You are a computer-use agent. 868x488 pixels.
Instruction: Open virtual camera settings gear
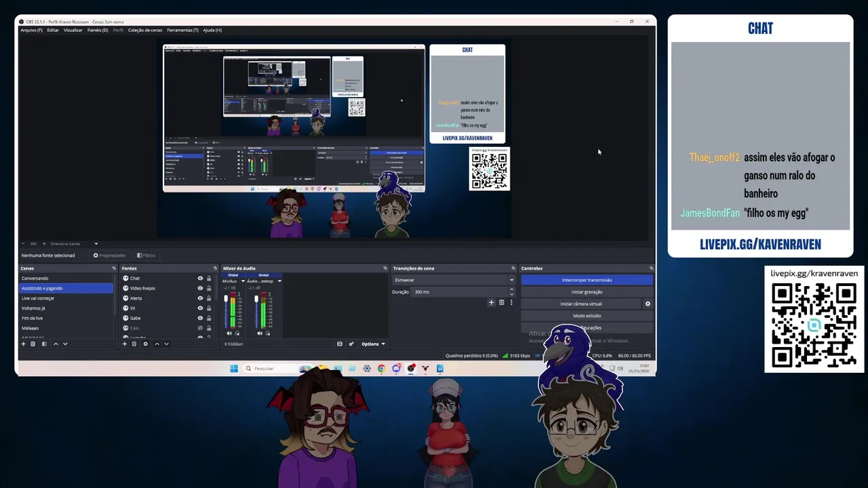(648, 304)
